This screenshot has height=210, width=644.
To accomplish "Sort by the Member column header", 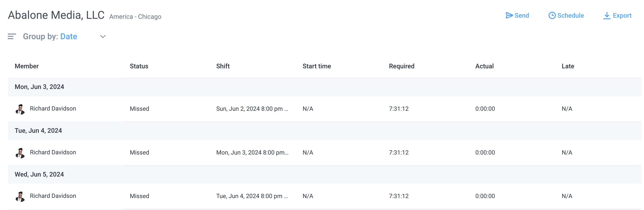I will [27, 66].
